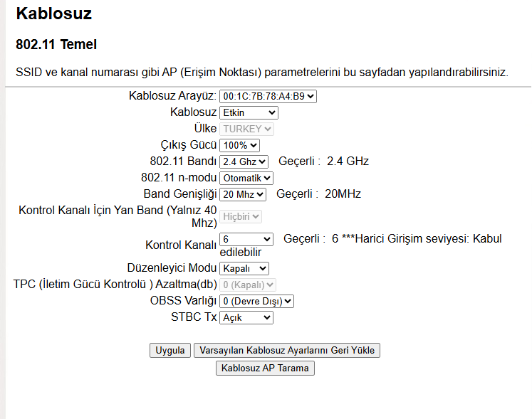This screenshot has width=532, height=419.
Task: Open the Band Genişliği 20 Mhz dropdown
Action: coord(242,194)
